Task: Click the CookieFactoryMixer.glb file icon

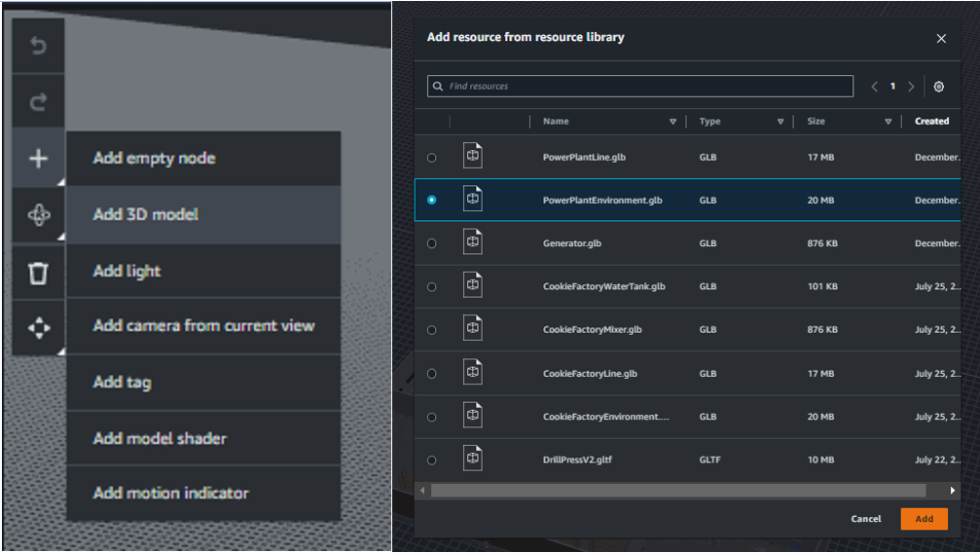Action: (x=473, y=328)
